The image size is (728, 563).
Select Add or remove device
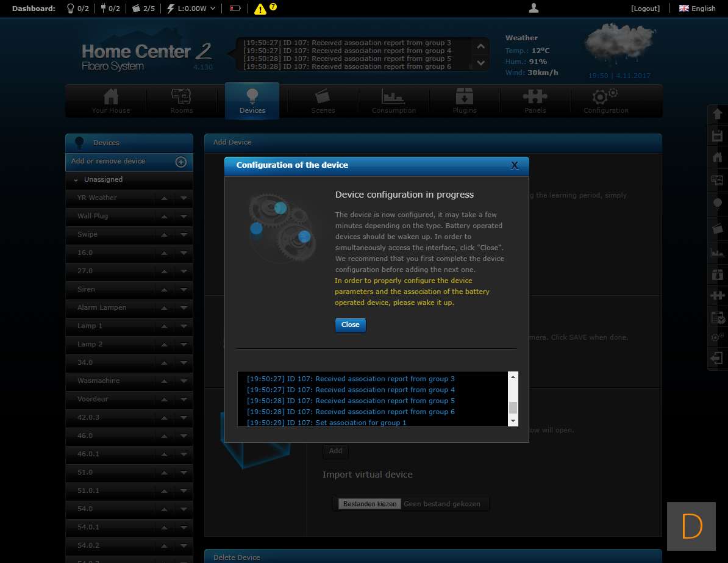click(x=129, y=162)
